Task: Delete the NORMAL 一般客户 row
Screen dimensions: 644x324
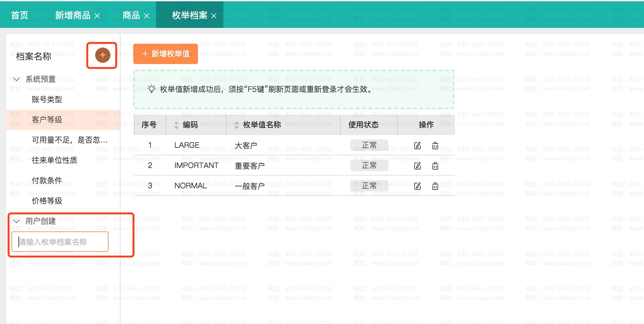Action: click(x=435, y=186)
